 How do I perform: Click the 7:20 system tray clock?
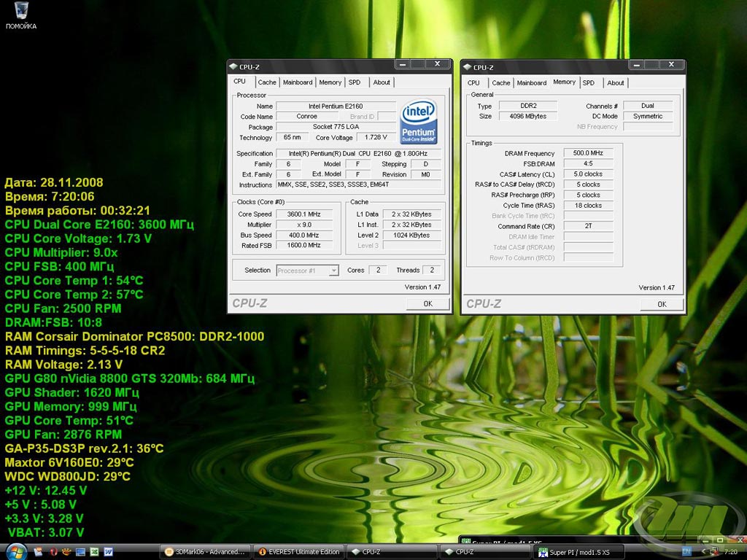click(x=731, y=552)
